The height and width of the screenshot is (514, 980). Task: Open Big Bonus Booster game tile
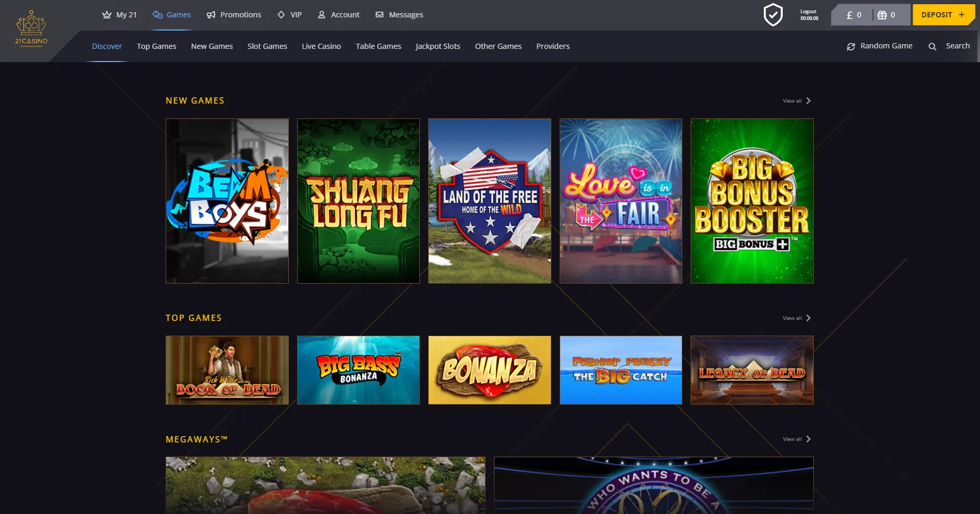[752, 201]
